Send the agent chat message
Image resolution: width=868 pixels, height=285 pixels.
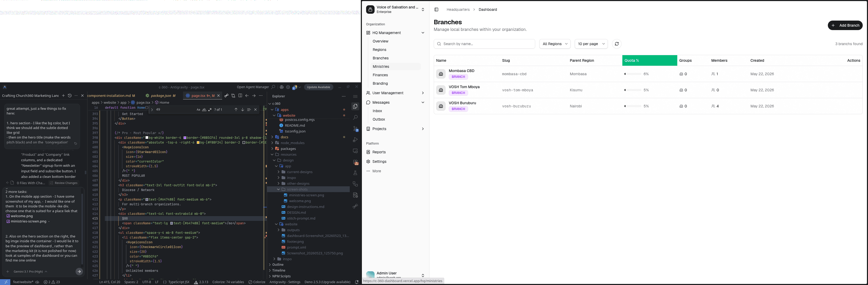tap(79, 272)
